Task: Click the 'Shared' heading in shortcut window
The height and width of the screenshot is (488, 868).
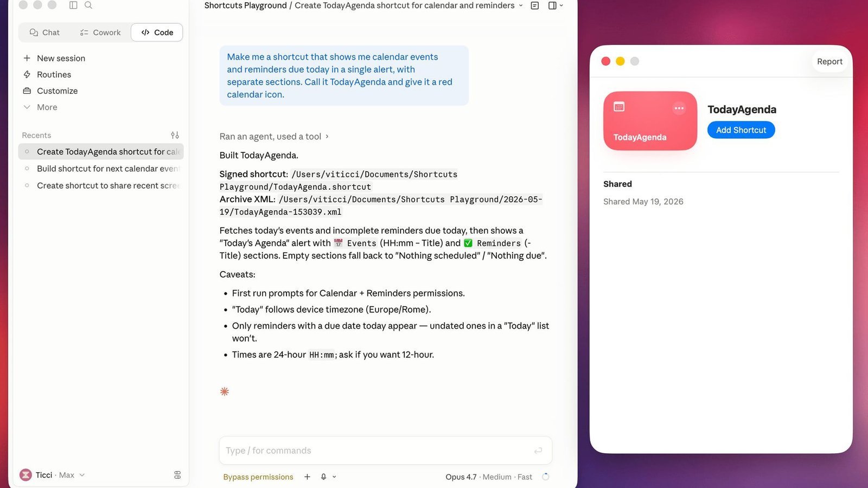Action: click(x=617, y=184)
